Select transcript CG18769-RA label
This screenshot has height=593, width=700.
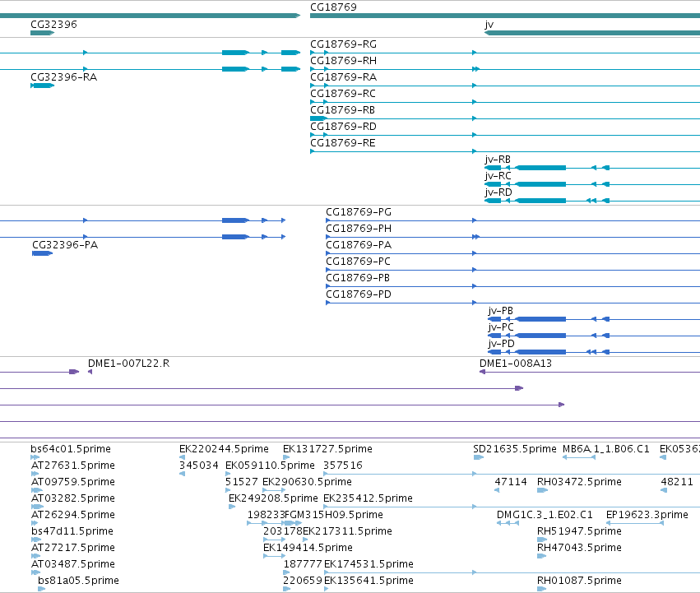pos(343,77)
